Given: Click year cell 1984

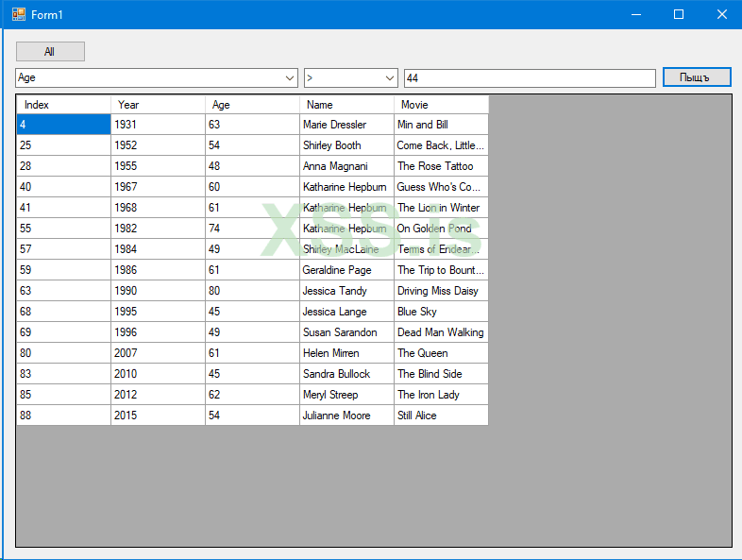Looking at the screenshot, I should point(158,249).
